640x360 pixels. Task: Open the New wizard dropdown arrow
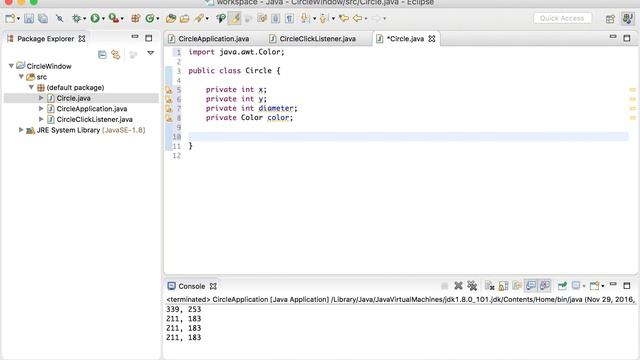(18, 19)
